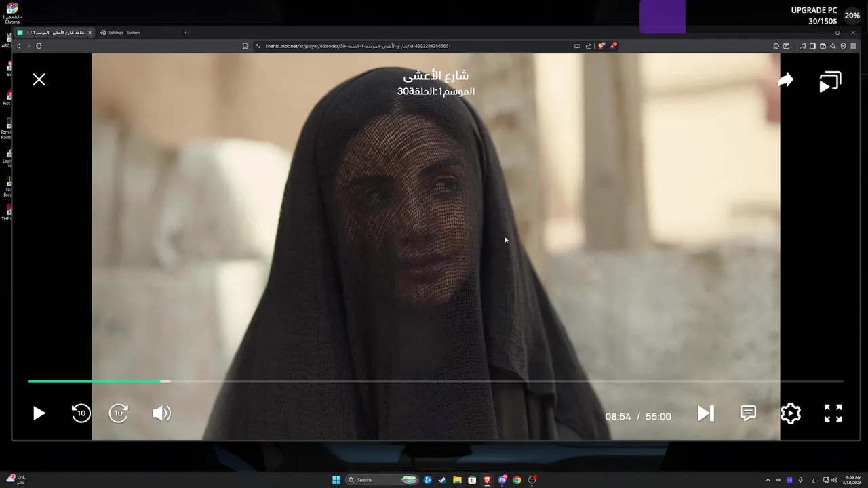Go back in browser history
The width and height of the screenshot is (868, 488).
[x=19, y=46]
